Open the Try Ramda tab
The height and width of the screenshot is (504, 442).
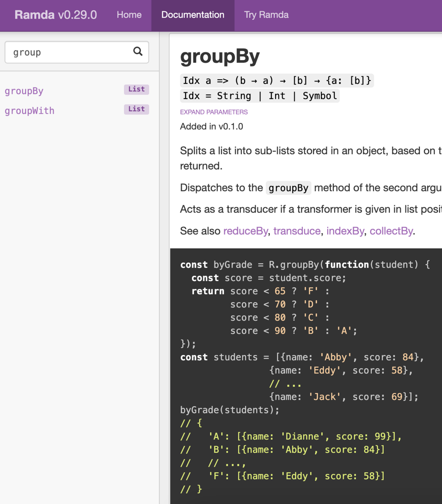266,15
